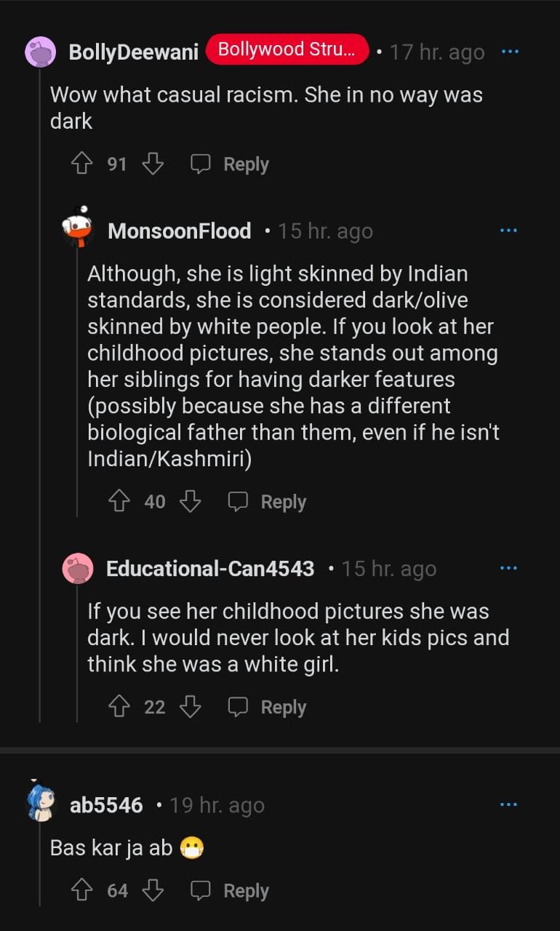The height and width of the screenshot is (931, 560).
Task: Open overflow menu on ab5546's comment
Action: pos(508,804)
